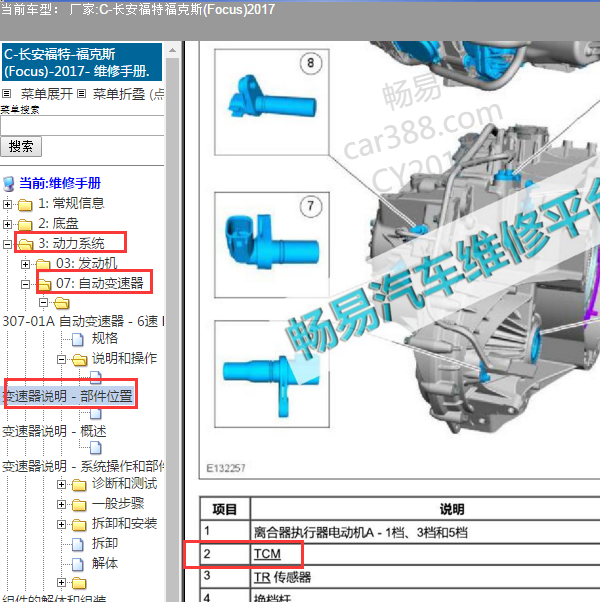Expand the 诊断和测试 folder node
600x602 pixels.
pos(61,485)
